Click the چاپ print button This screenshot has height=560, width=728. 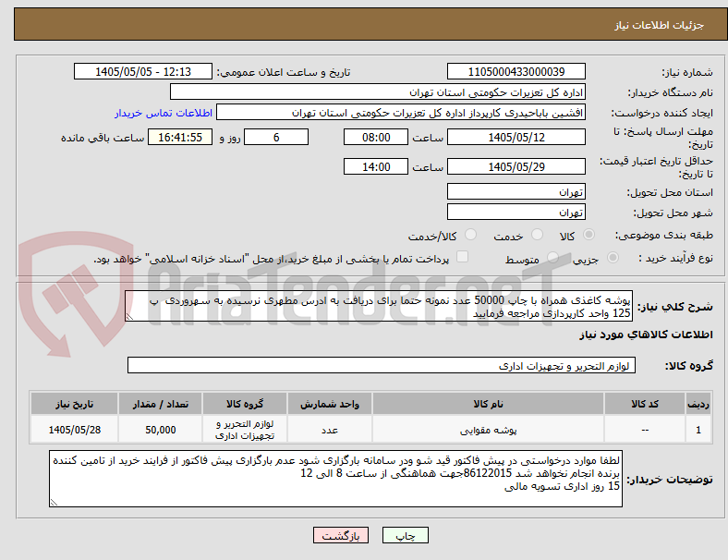pos(406,535)
